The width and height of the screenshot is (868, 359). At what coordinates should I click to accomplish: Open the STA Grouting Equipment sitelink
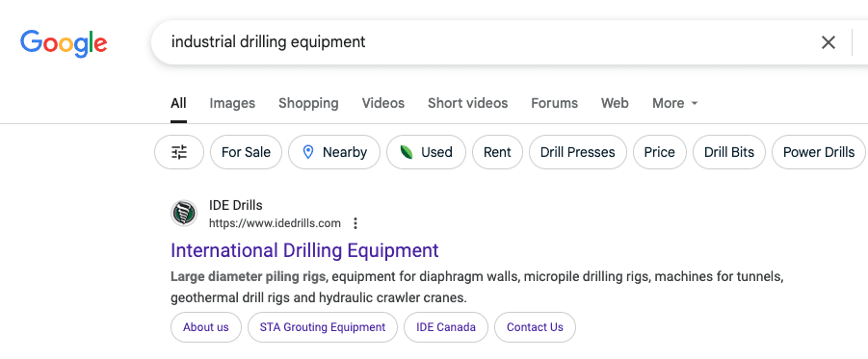[323, 327]
